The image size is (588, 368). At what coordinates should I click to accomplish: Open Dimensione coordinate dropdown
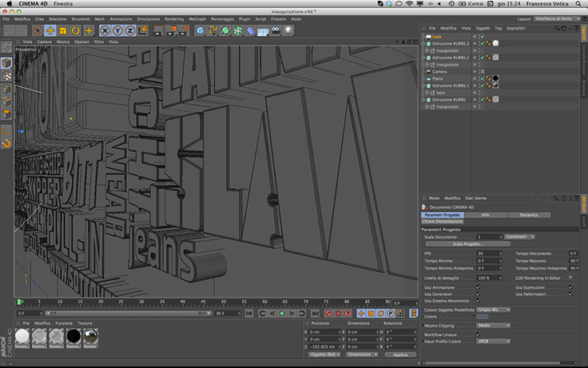[x=362, y=354]
